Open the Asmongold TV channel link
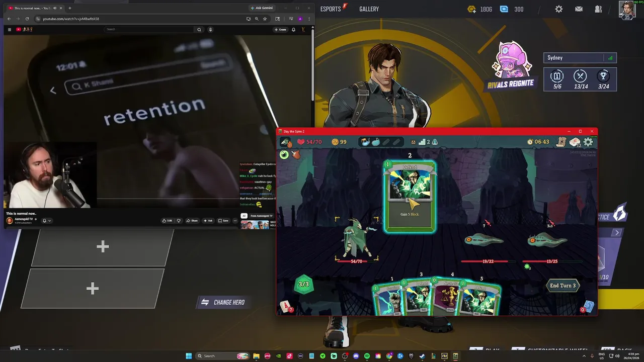 24,219
